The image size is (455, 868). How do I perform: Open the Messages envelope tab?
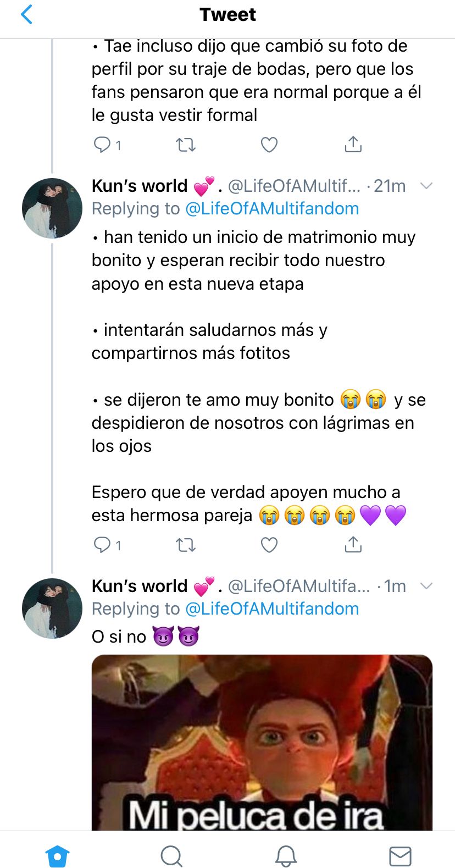(x=400, y=855)
